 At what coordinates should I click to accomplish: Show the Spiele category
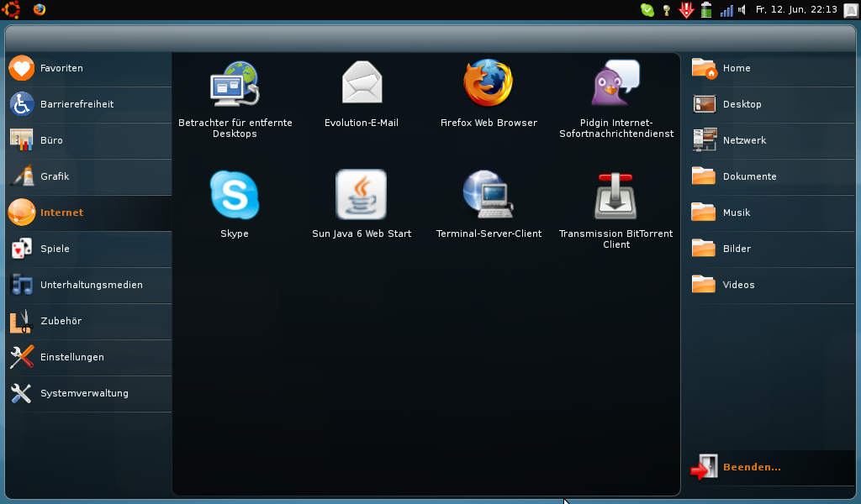pos(54,249)
